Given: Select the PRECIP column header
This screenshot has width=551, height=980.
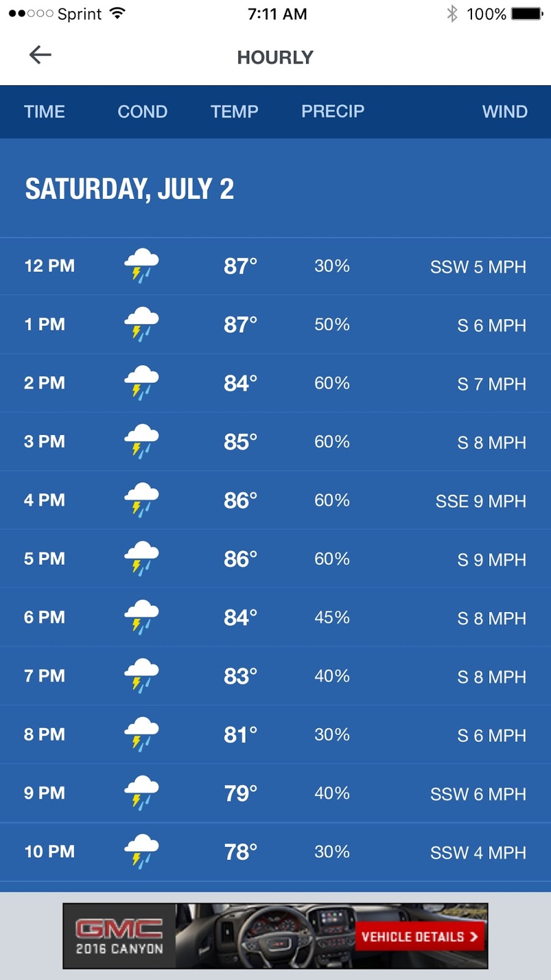Looking at the screenshot, I should click(x=332, y=111).
